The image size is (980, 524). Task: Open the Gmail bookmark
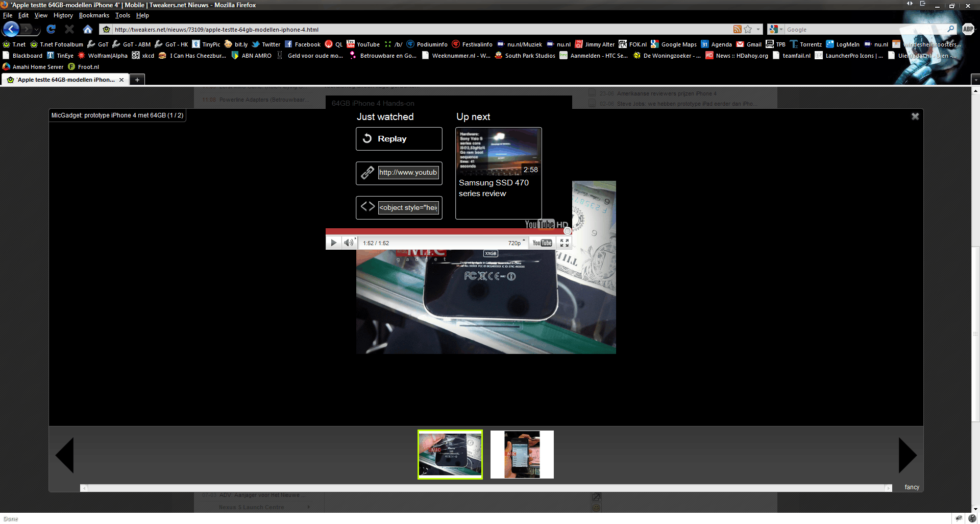point(749,44)
